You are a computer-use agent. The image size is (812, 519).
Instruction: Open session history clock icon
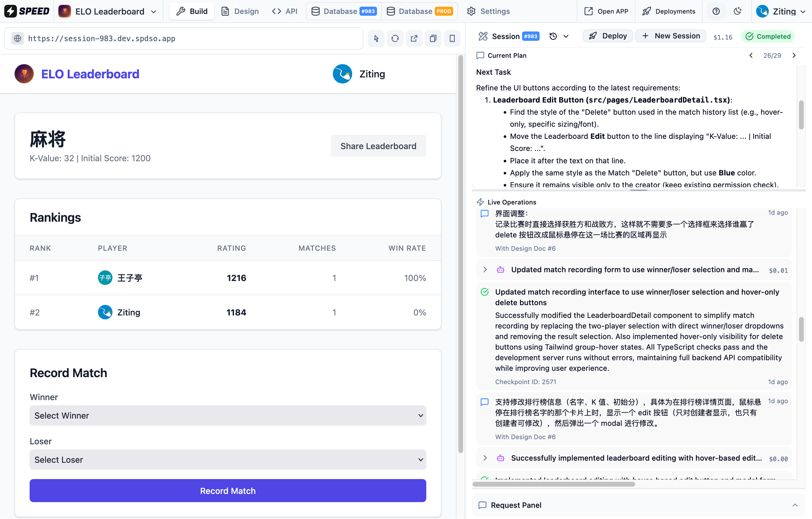coord(553,36)
